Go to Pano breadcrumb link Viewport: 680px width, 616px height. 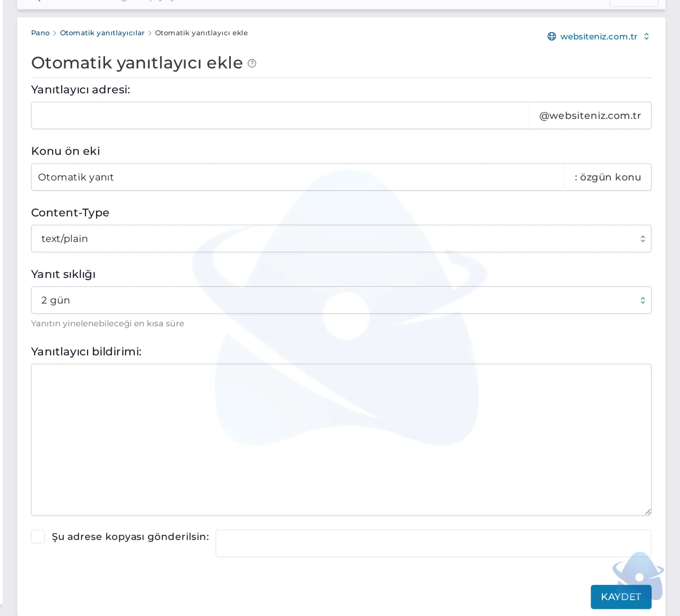tap(40, 33)
